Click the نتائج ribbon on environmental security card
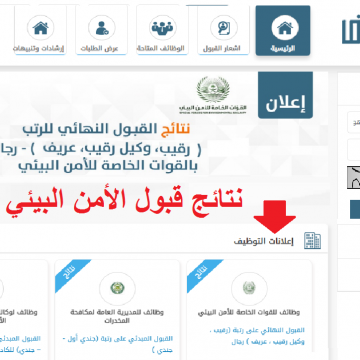 coord(202,274)
